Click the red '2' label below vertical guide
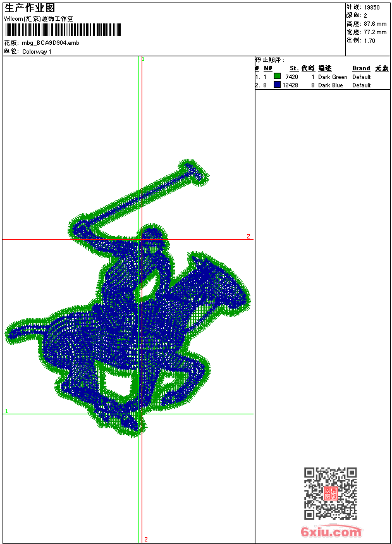Screen dimensions: 392x544 tap(146, 539)
